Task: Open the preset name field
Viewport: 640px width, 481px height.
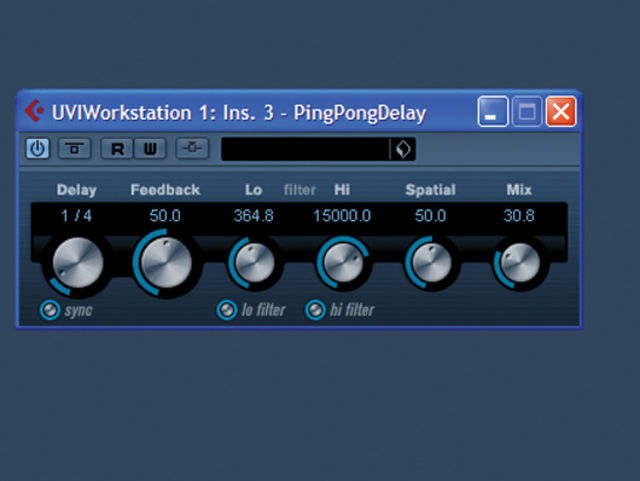Action: click(x=305, y=149)
